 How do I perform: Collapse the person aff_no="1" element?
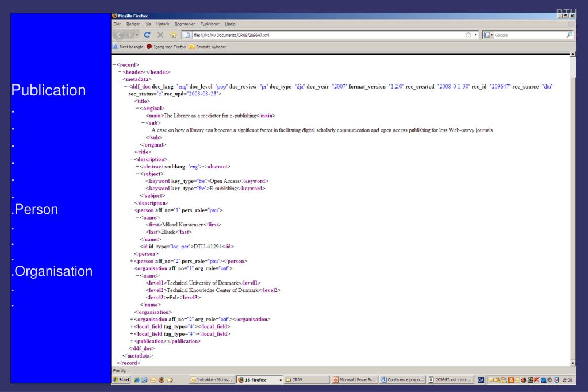tap(131, 210)
